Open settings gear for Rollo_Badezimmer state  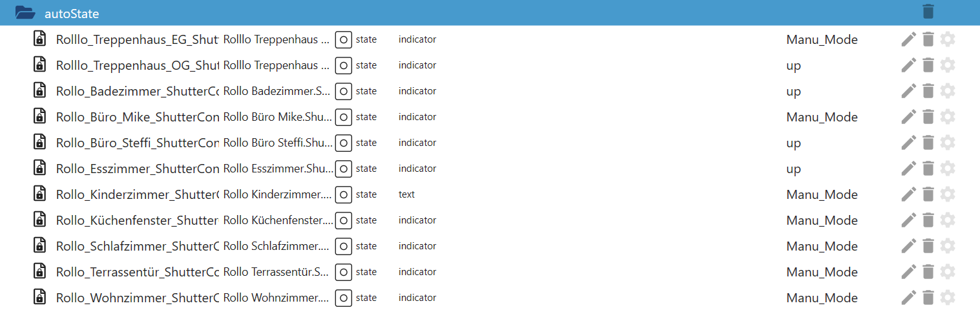tap(947, 91)
